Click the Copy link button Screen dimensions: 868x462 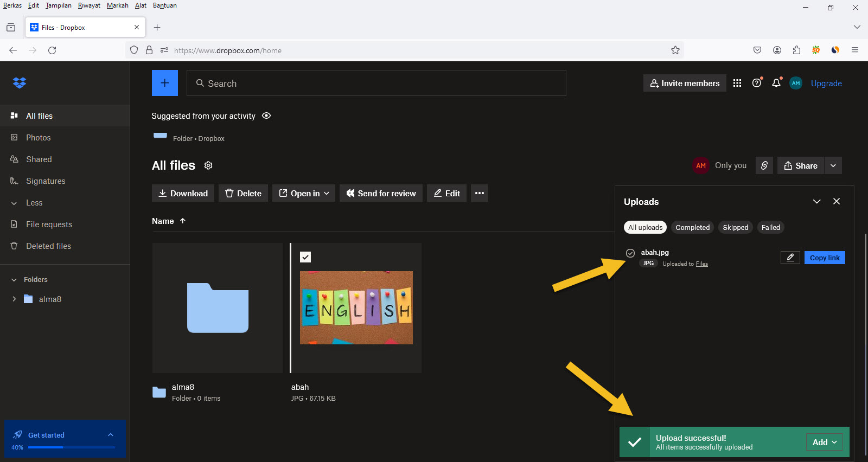pyautogui.click(x=824, y=258)
